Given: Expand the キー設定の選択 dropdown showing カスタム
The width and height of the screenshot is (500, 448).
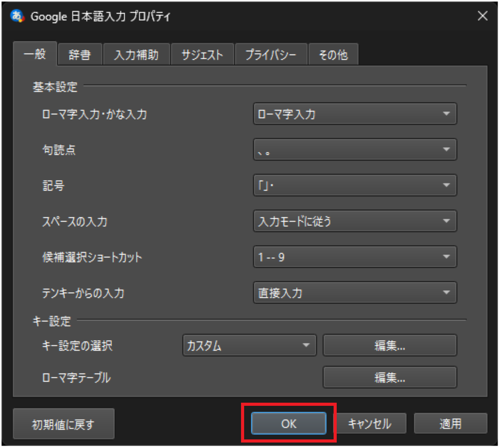Looking at the screenshot, I should [x=249, y=345].
